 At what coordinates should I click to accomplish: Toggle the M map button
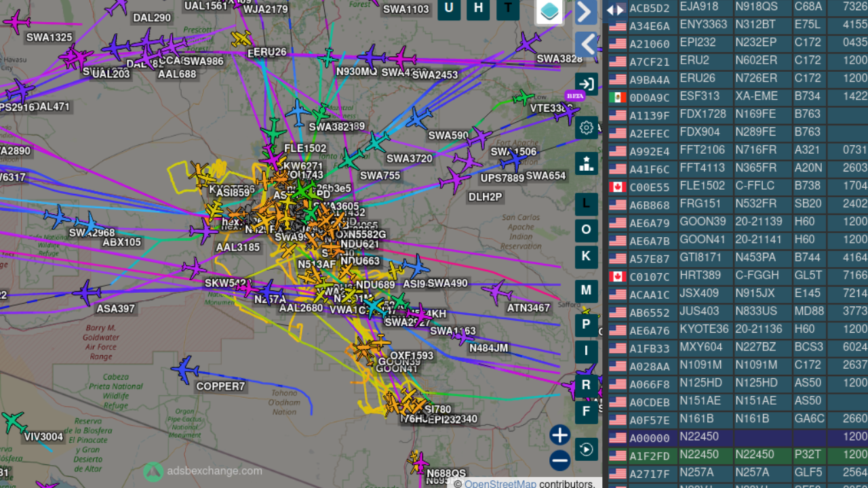tap(587, 291)
